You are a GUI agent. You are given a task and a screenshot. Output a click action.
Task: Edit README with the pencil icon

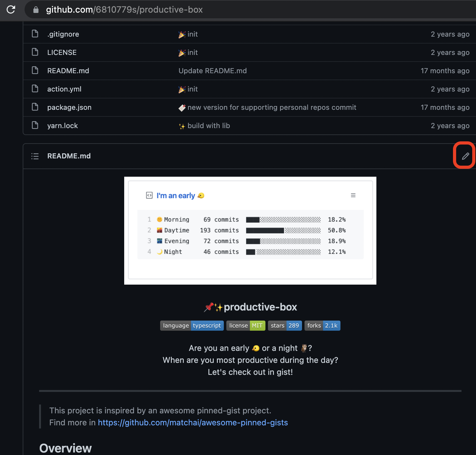click(x=465, y=156)
